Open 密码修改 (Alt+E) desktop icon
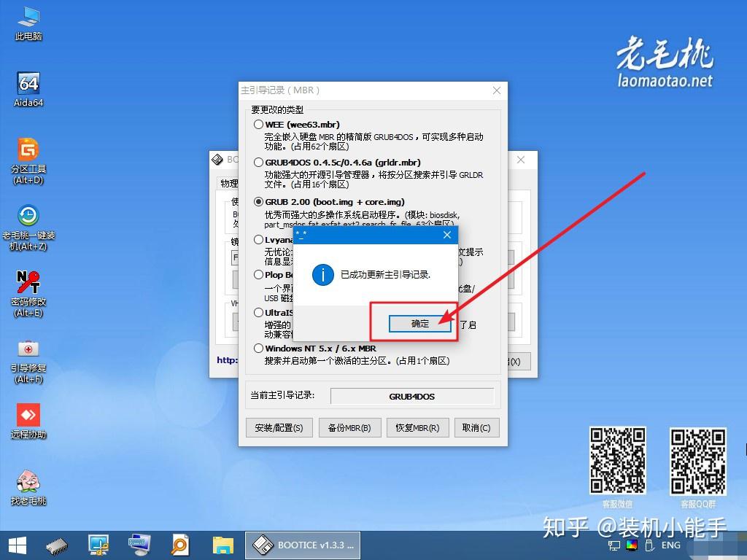Image resolution: width=747 pixels, height=560 pixels. [x=28, y=294]
